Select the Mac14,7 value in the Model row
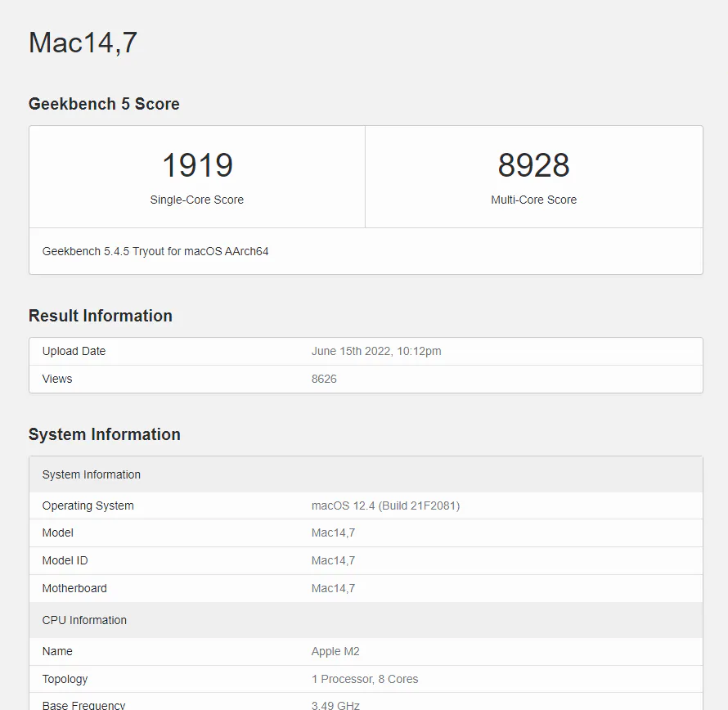Viewport: 728px width, 710px height. tap(334, 532)
